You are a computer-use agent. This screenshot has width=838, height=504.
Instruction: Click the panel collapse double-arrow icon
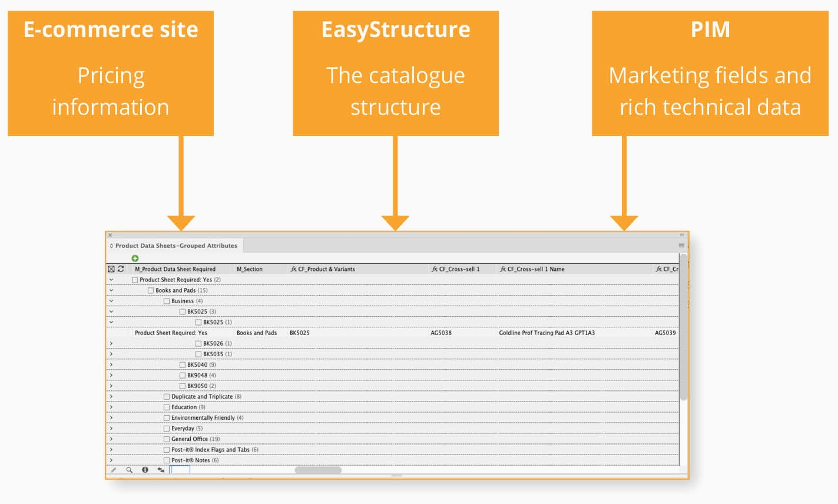[682, 235]
